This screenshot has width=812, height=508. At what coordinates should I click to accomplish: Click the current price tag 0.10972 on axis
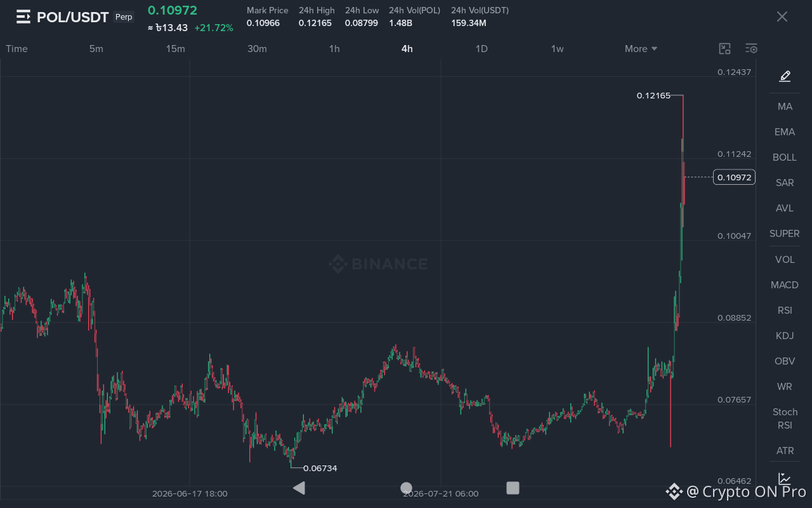734,177
